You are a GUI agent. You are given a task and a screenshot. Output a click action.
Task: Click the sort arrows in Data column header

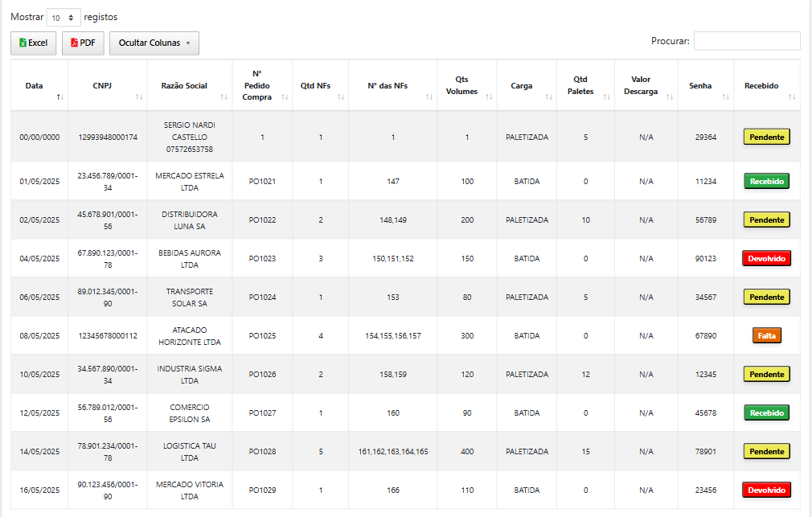click(x=59, y=96)
